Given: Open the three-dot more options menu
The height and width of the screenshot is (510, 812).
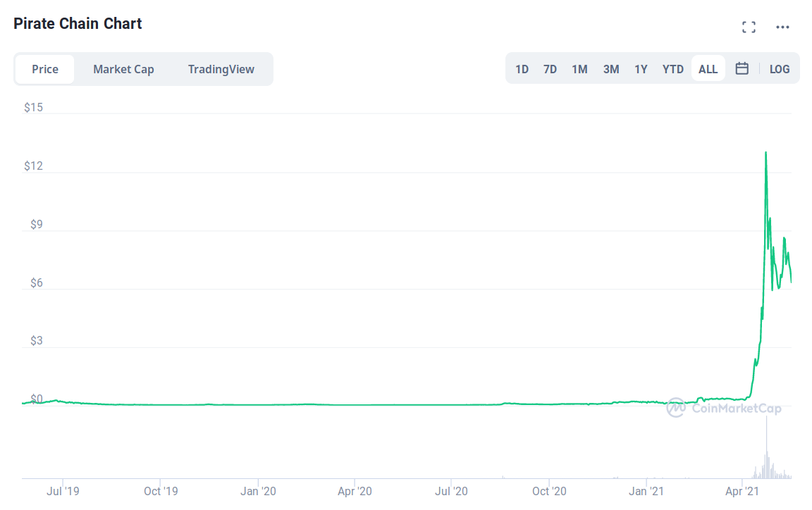Looking at the screenshot, I should tap(782, 27).
